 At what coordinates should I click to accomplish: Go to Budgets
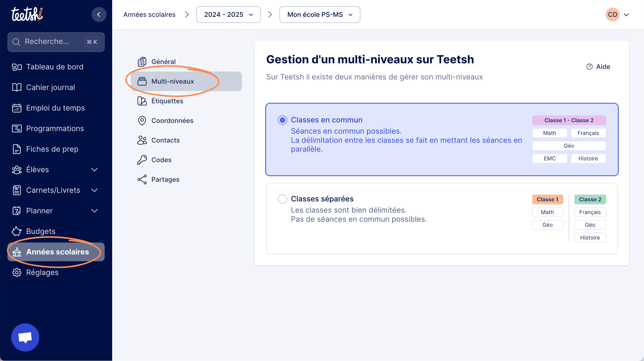pos(56,231)
